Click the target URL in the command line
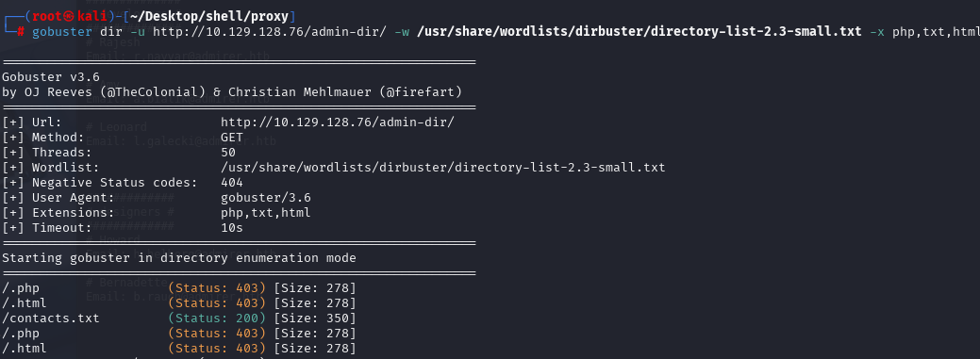The image size is (980, 359). tap(270, 31)
